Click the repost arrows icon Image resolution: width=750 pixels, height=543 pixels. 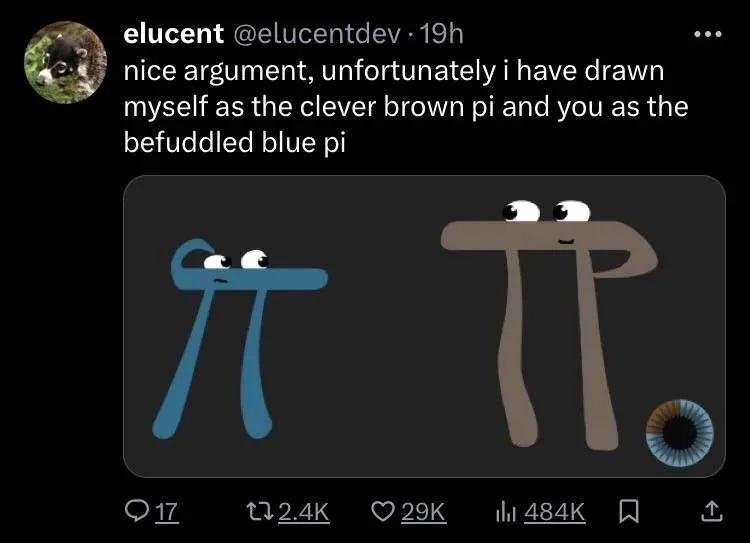click(259, 511)
